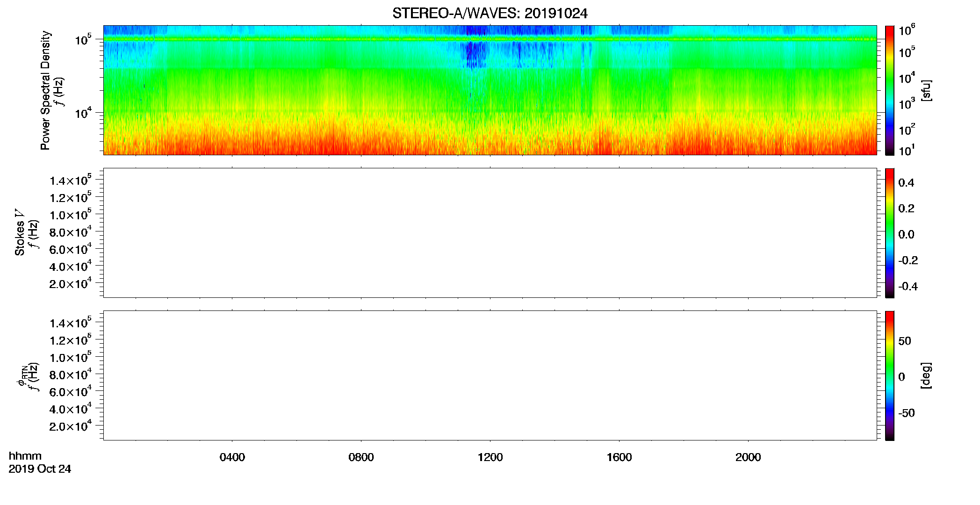Image resolution: width=980 pixels, height=505 pixels.
Task: Click the 10^4 frequency tick of top panel
Action: tap(84, 112)
